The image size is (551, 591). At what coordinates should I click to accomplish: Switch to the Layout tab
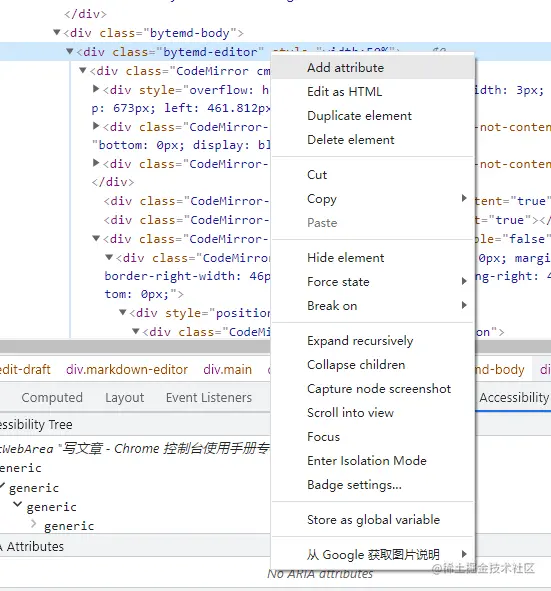click(x=124, y=398)
